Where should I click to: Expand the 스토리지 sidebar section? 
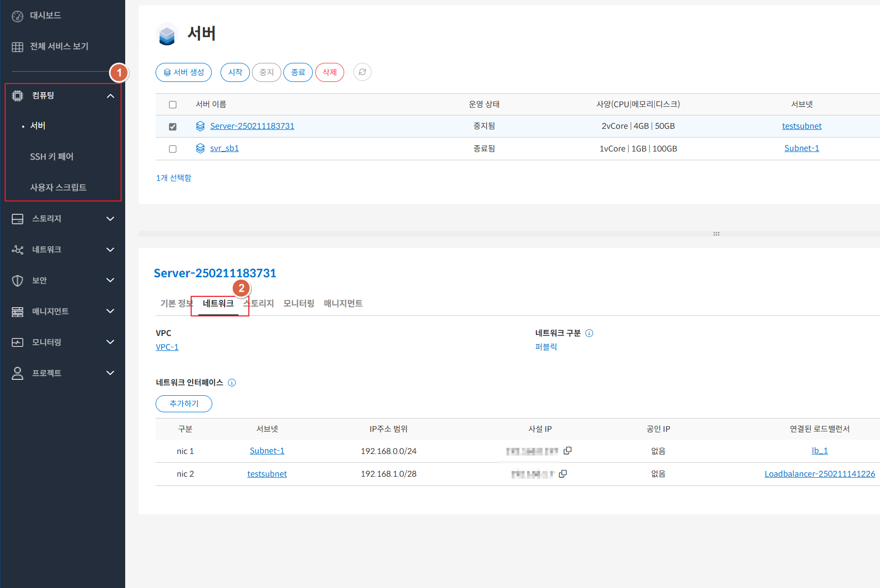click(109, 219)
